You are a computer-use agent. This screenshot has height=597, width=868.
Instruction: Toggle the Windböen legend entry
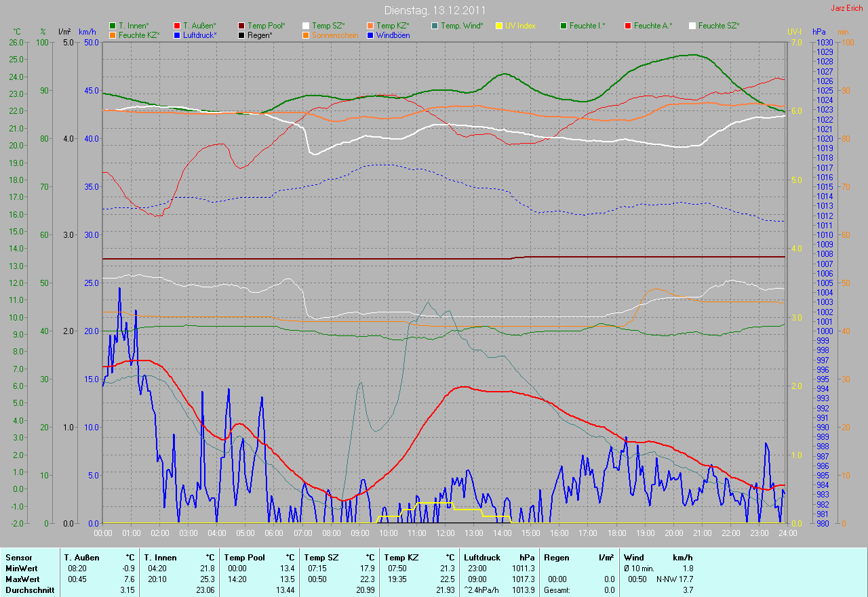click(392, 35)
